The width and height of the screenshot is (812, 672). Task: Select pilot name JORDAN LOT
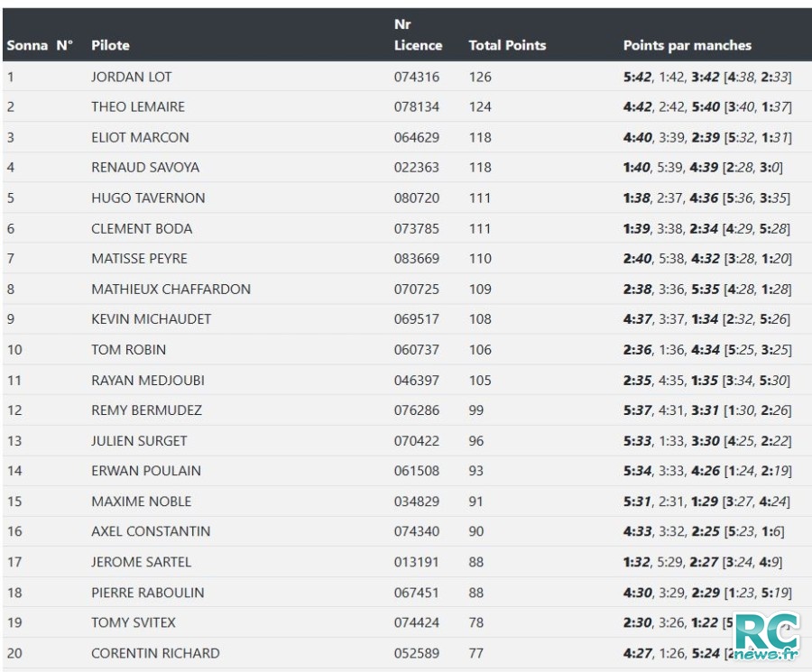click(x=131, y=77)
